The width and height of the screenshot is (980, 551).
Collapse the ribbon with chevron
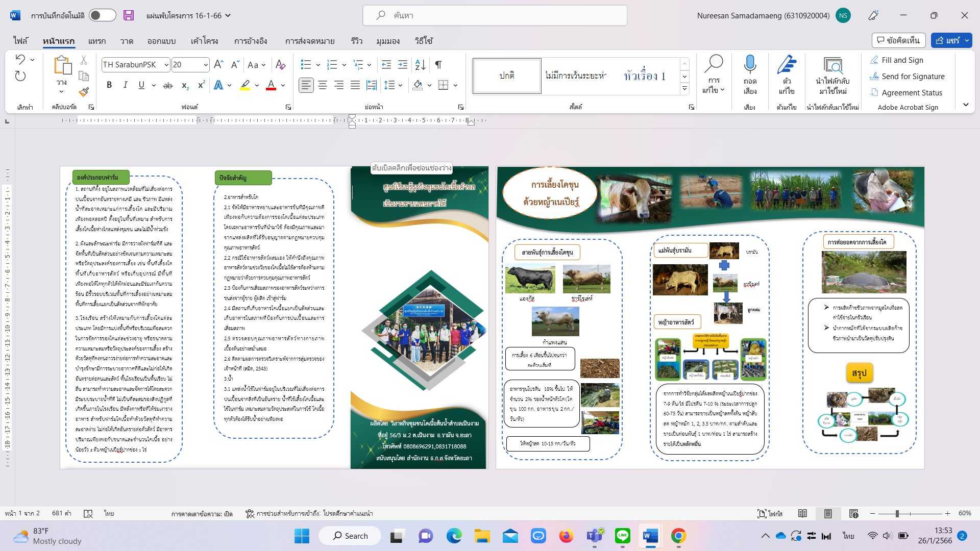click(965, 105)
